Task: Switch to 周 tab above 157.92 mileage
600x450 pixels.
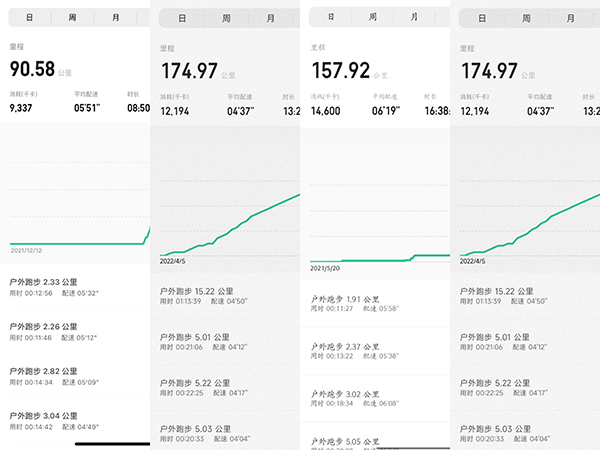Action: pyautogui.click(x=373, y=16)
